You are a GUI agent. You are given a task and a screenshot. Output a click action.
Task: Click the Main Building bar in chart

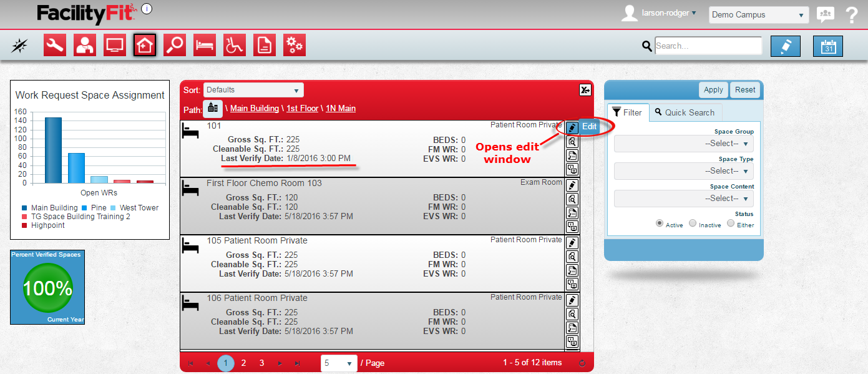[x=53, y=150]
